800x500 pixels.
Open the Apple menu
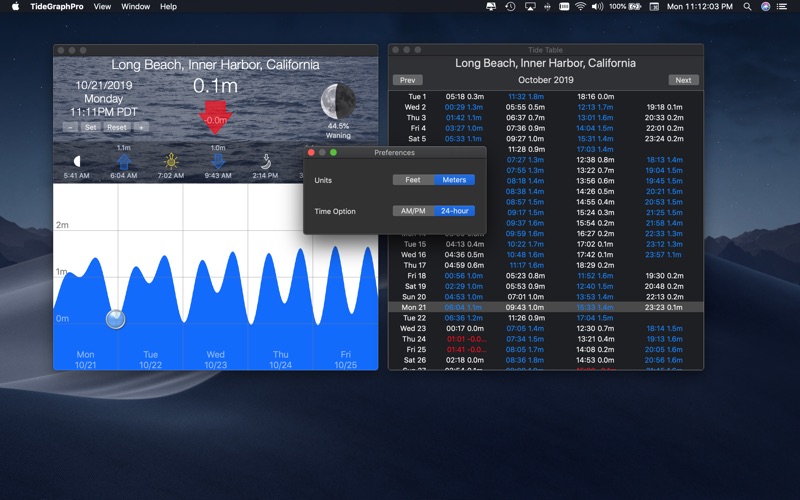point(15,7)
